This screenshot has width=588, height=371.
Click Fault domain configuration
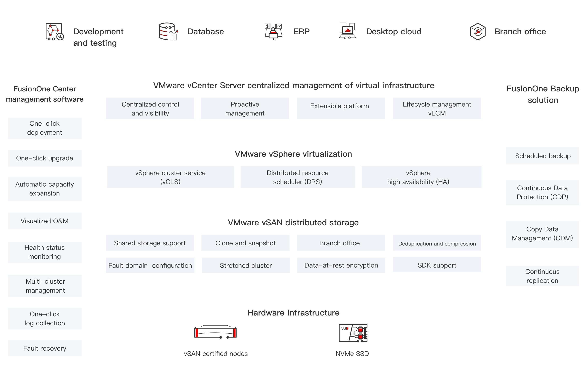tap(150, 265)
